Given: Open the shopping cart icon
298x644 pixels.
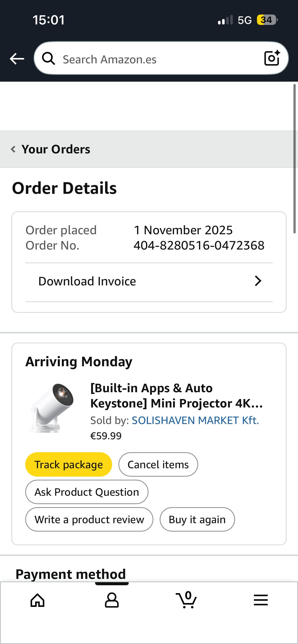Looking at the screenshot, I should click(186, 600).
